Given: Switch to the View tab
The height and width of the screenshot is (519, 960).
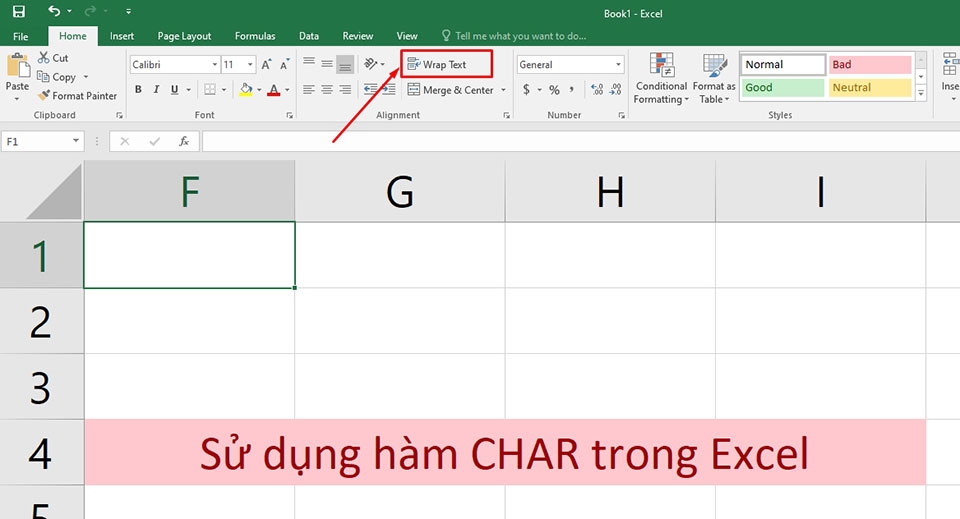Looking at the screenshot, I should 407,36.
